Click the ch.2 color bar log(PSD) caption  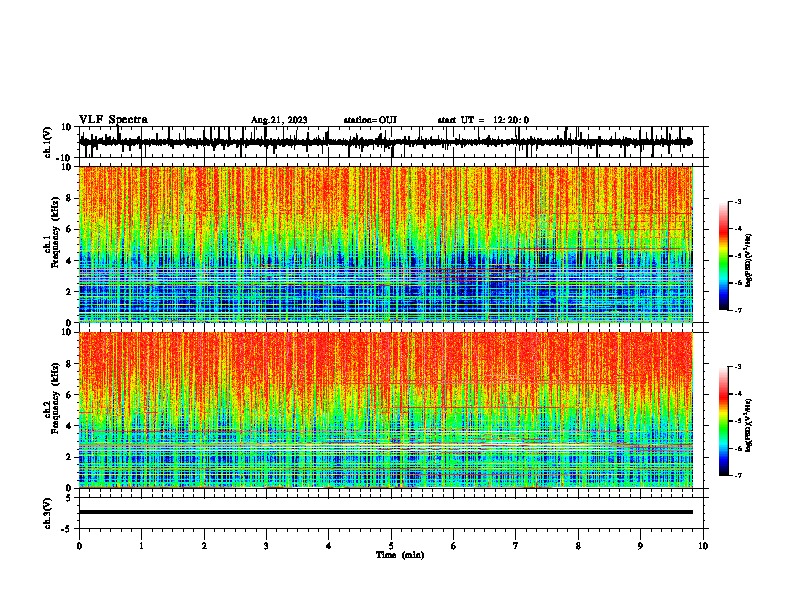coord(749,425)
